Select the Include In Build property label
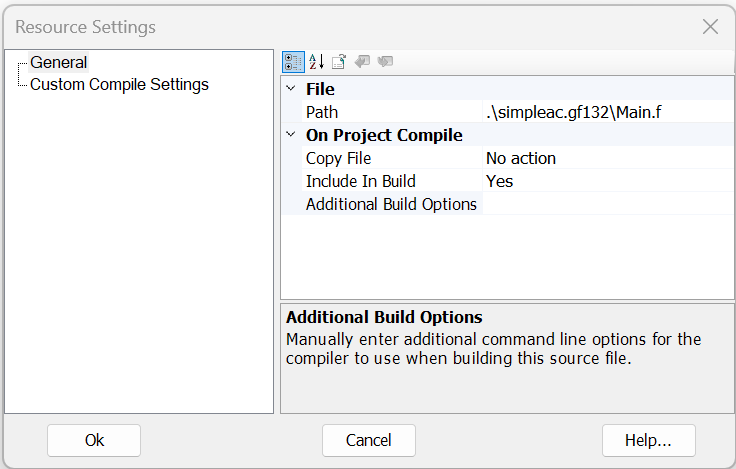Screen dimensions: 736x469 coord(360,181)
